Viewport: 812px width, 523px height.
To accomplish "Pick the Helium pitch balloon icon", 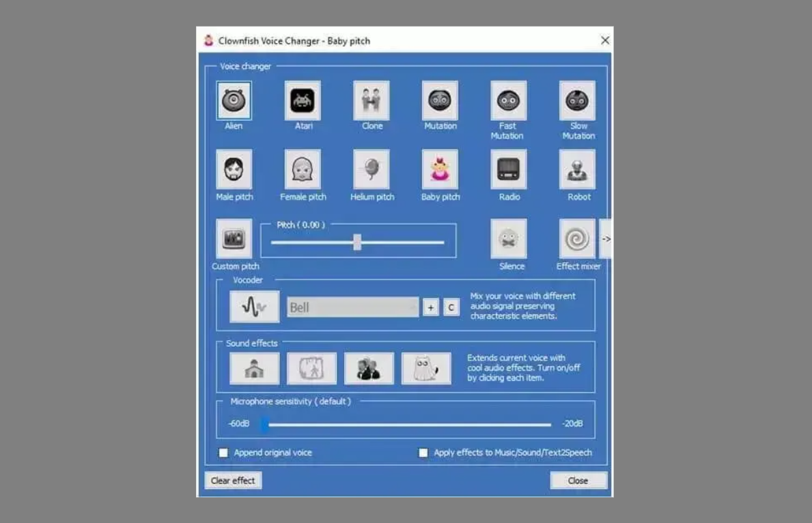I will click(372, 169).
